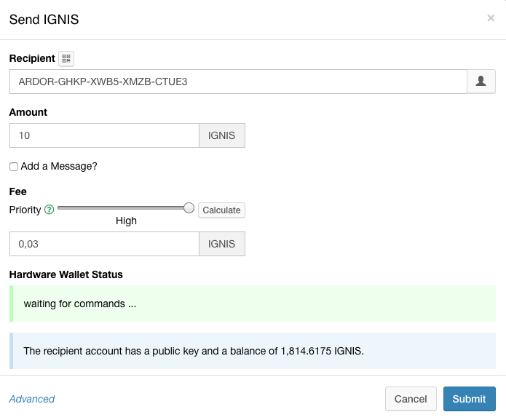
Task: Click the Hardware Wallet Status heading
Action: coord(66,274)
